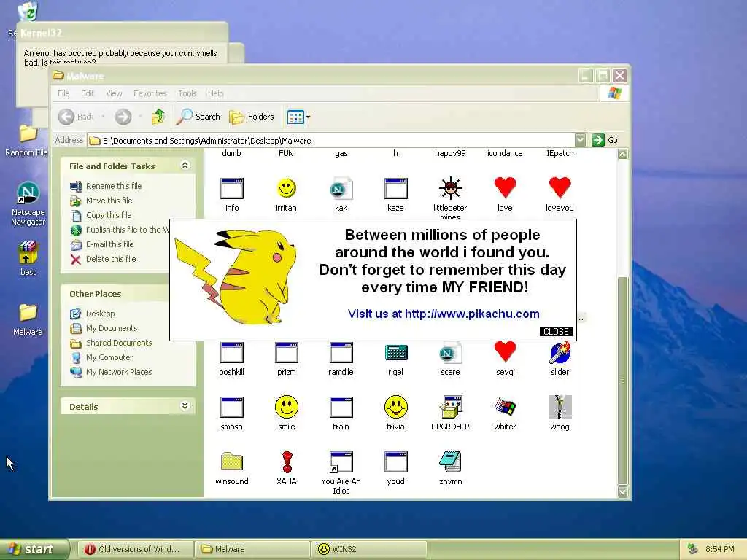Select the zhymn notepad file icon
747x560 pixels.
click(450, 462)
